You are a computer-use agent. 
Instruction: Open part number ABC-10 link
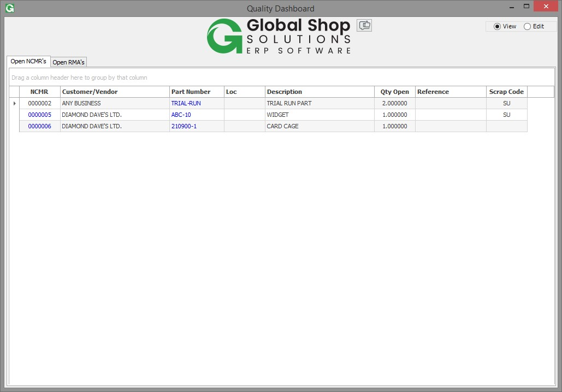pos(181,115)
